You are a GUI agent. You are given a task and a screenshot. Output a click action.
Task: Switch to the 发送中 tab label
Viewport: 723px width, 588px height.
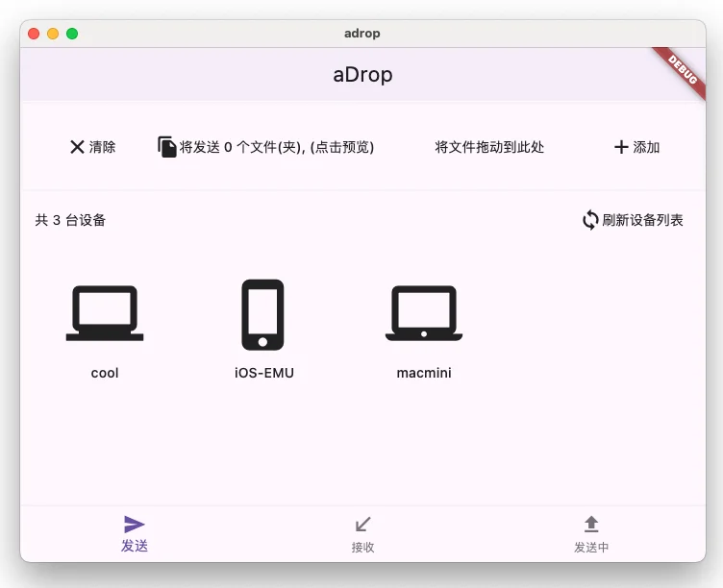591,547
